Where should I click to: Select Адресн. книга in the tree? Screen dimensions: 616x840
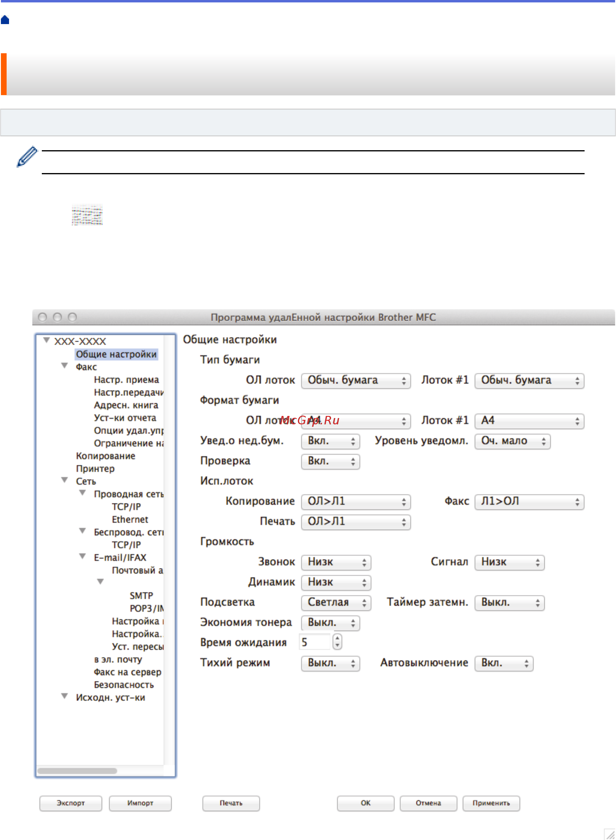point(126,405)
